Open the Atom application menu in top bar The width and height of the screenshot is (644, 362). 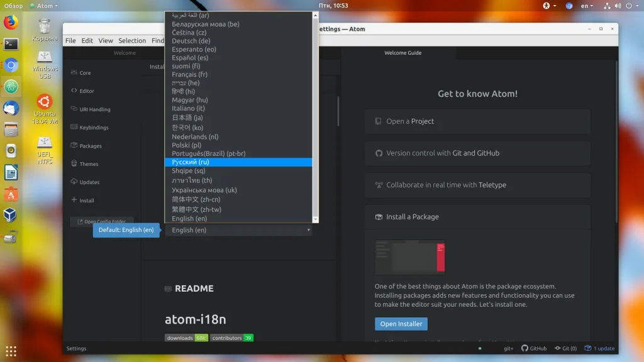click(44, 6)
